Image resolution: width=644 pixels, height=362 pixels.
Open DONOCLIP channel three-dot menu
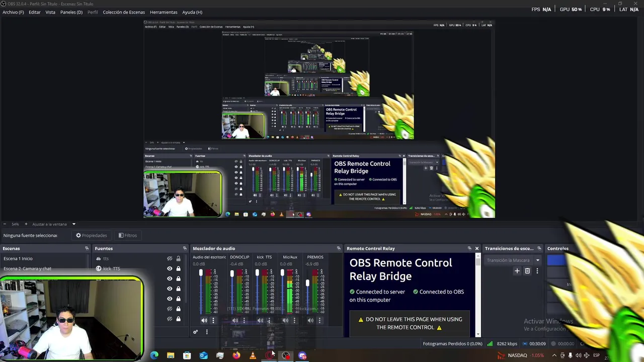(244, 320)
